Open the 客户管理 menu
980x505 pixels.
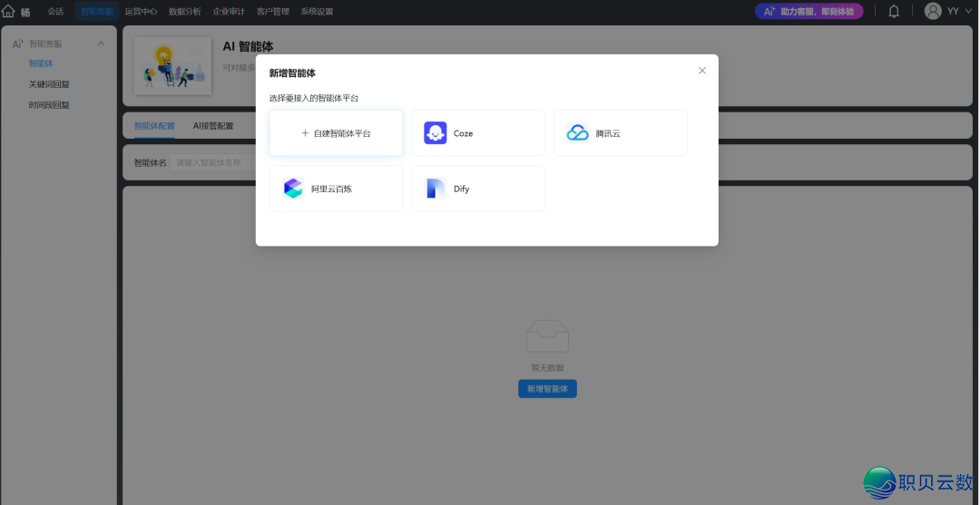[x=273, y=11]
